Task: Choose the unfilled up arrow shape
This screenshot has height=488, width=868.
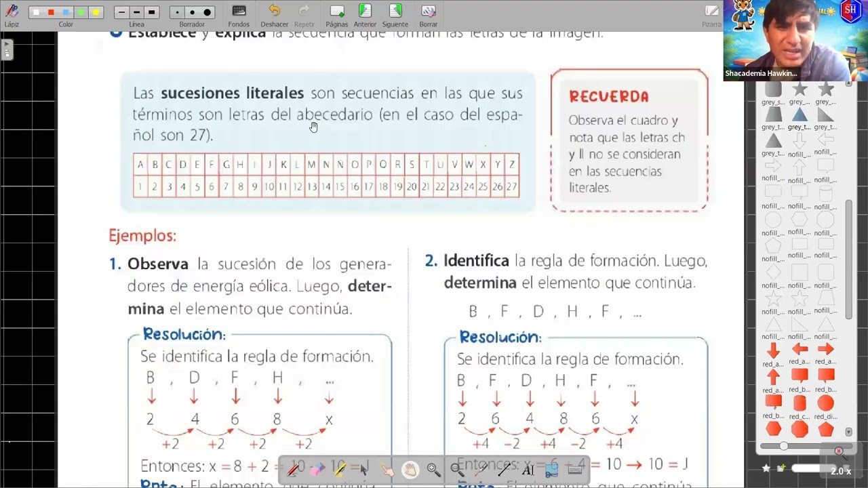Action: point(800,166)
